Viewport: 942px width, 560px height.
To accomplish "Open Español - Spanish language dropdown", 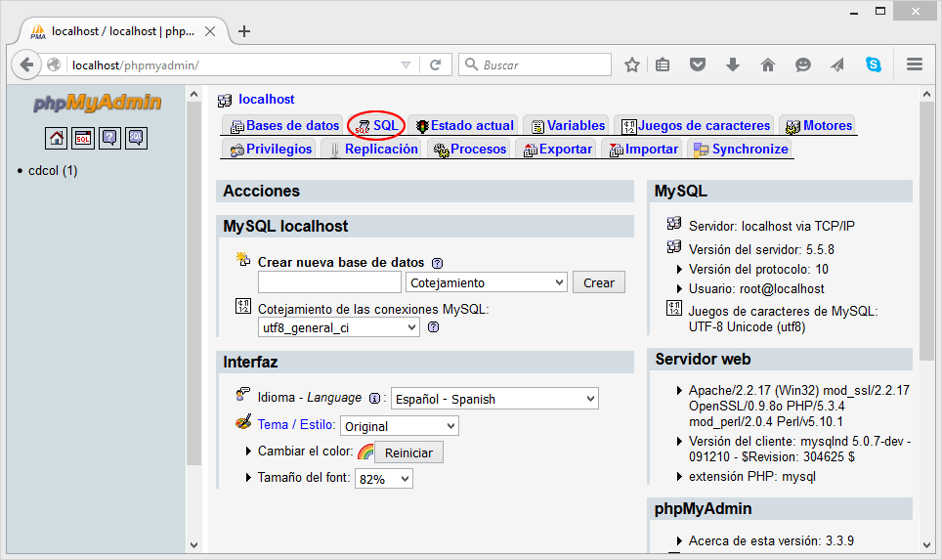I will [494, 399].
